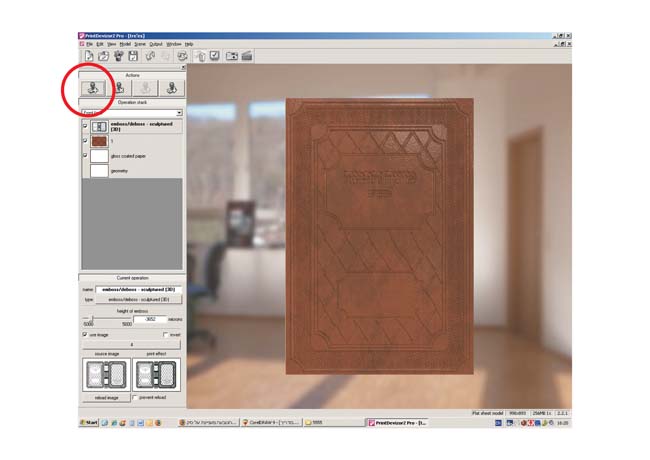Open the Help menu
This screenshot has width=650, height=460.
pyautogui.click(x=189, y=44)
